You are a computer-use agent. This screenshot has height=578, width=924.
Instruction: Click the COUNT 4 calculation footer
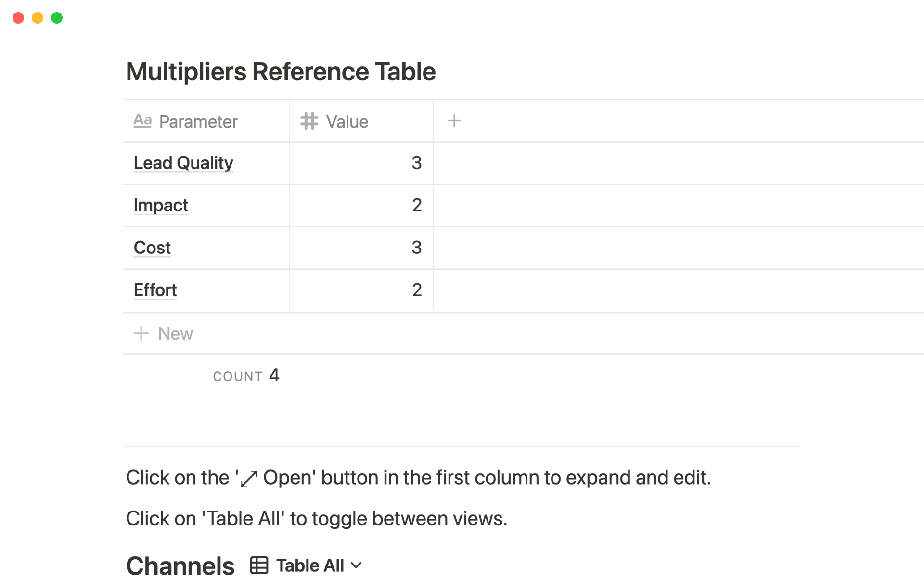pyautogui.click(x=246, y=375)
